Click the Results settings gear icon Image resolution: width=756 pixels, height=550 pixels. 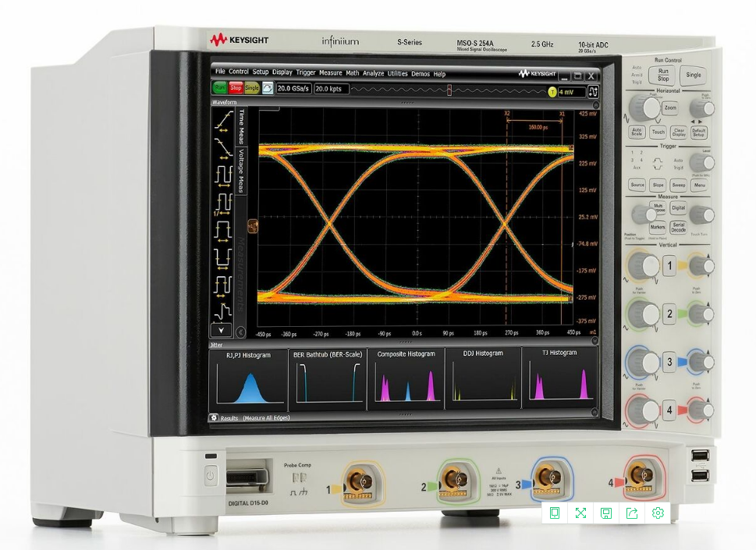tap(214, 418)
